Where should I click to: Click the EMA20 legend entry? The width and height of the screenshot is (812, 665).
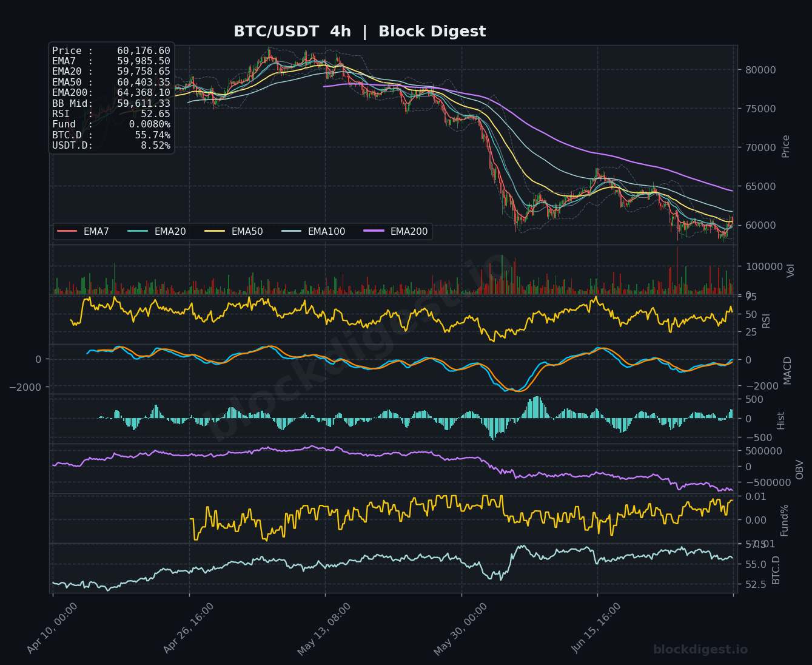pos(157,231)
